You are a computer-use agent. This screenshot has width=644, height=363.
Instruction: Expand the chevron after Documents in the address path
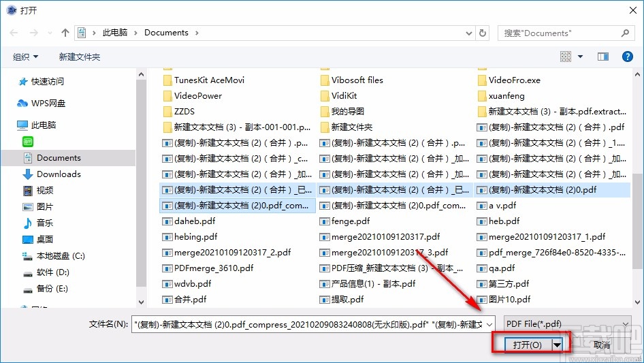pyautogui.click(x=197, y=33)
